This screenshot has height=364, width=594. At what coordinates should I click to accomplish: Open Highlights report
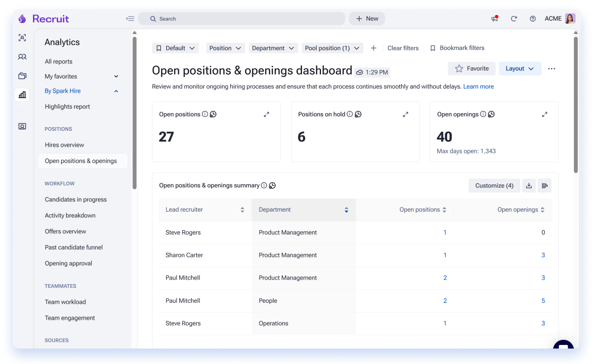pos(67,107)
